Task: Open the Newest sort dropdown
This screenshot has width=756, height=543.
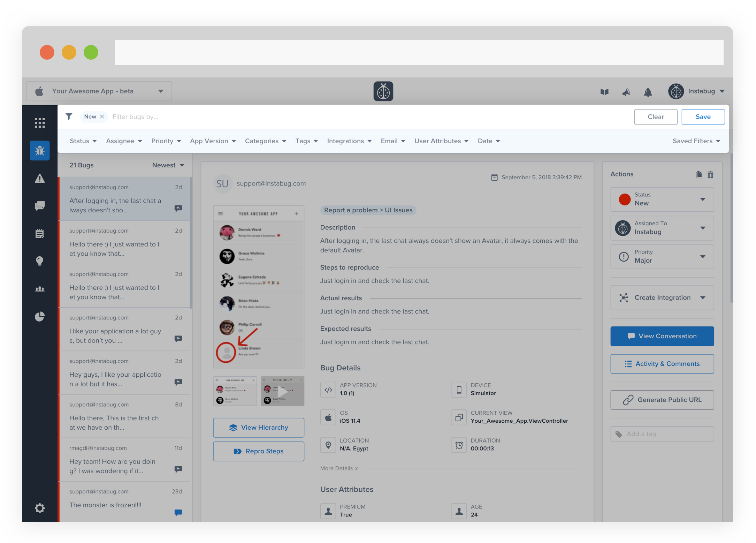Action: coord(168,165)
